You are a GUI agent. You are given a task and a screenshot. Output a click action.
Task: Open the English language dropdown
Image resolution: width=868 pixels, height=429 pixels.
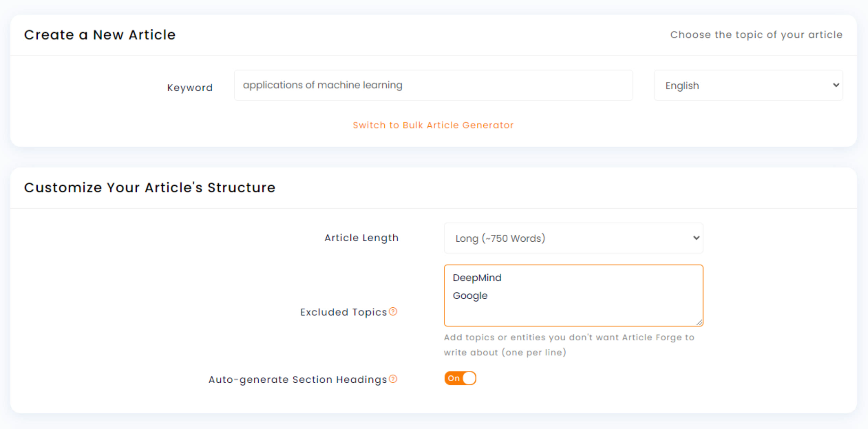[748, 85]
